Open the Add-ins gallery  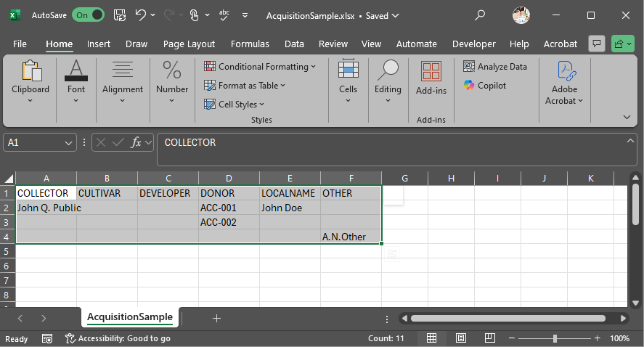[431, 78]
